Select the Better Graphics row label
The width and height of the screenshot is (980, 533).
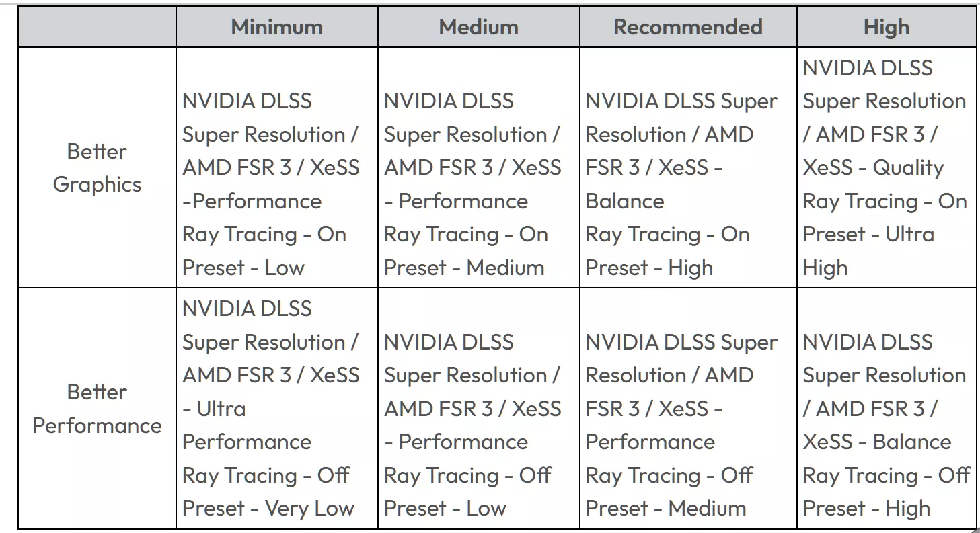coord(97,168)
